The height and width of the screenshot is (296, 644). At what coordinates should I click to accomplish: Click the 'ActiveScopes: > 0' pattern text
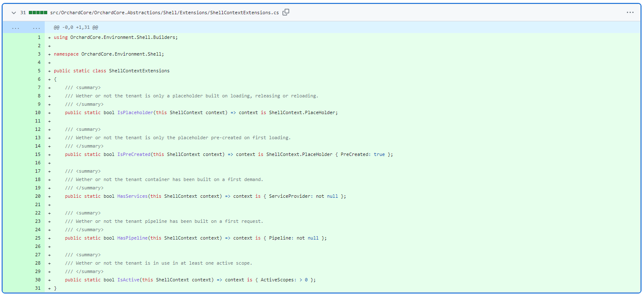point(284,280)
